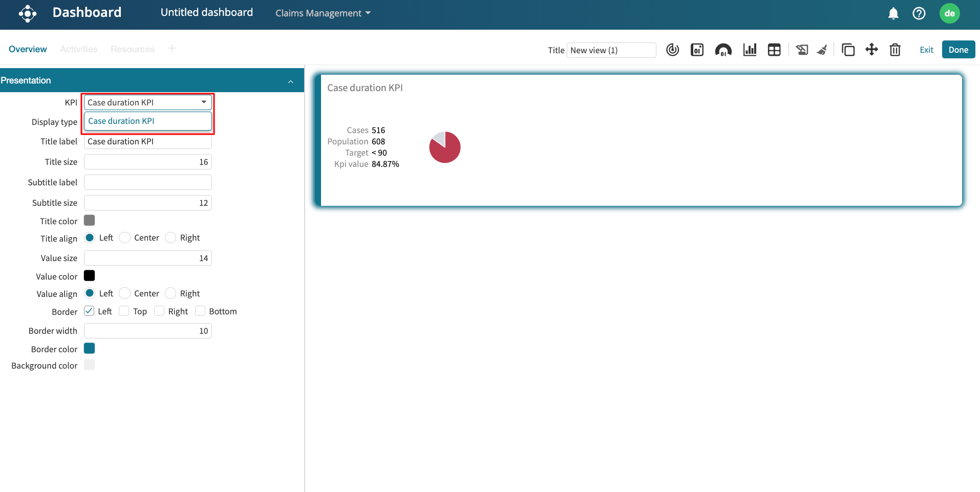Image resolution: width=980 pixels, height=492 pixels.
Task: Set Value align to Right
Action: click(171, 293)
